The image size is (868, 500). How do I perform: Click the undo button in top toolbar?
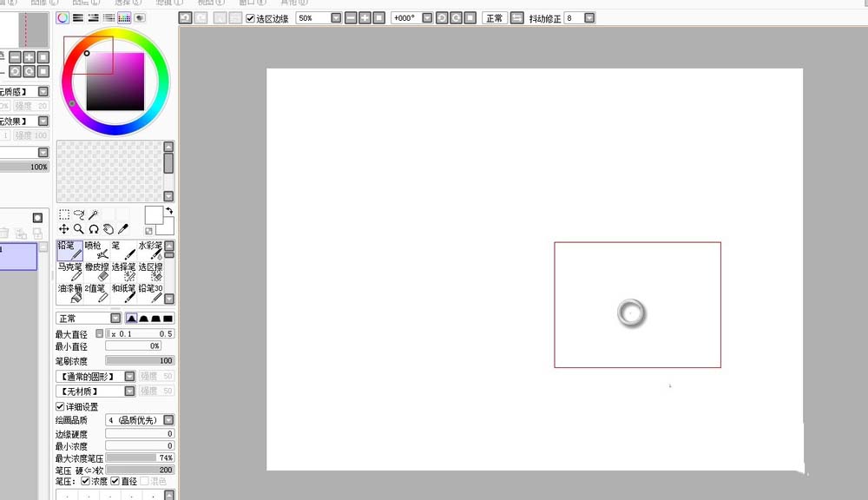[x=186, y=17]
